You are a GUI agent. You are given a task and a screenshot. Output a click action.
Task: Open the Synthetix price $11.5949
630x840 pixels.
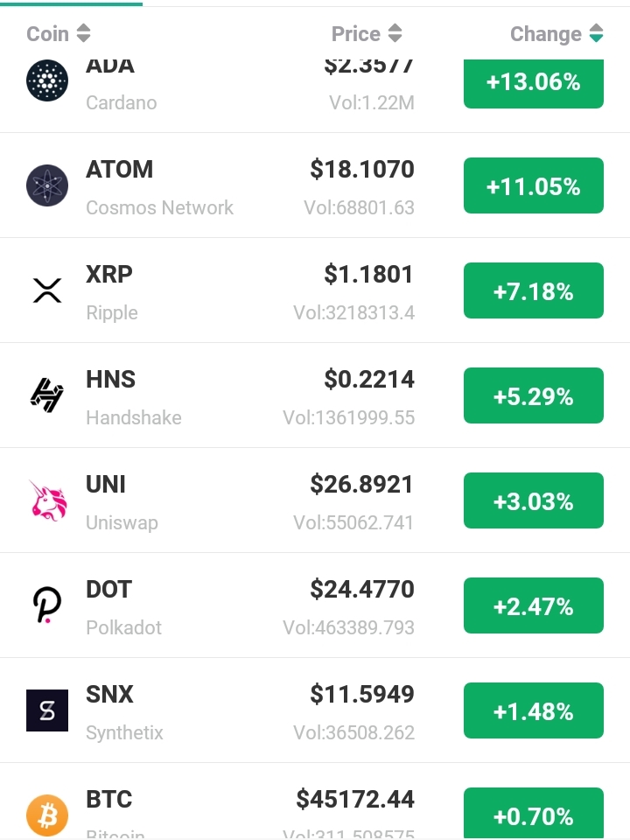click(x=362, y=694)
